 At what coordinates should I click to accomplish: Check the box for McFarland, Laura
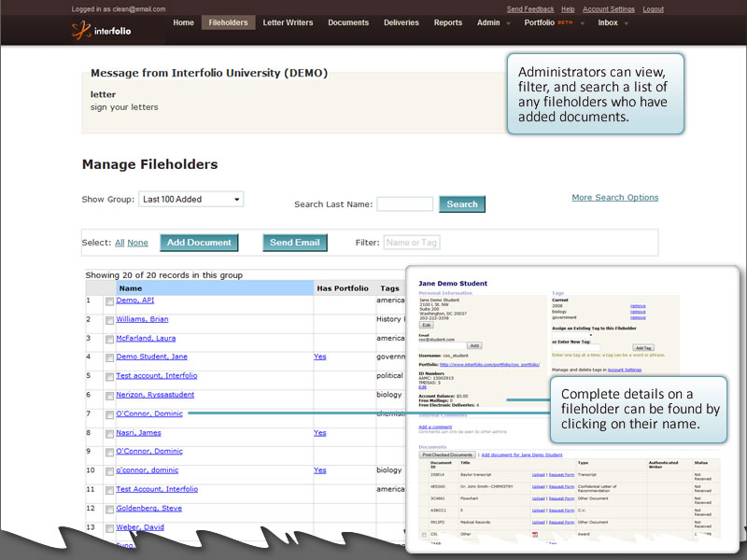109,340
